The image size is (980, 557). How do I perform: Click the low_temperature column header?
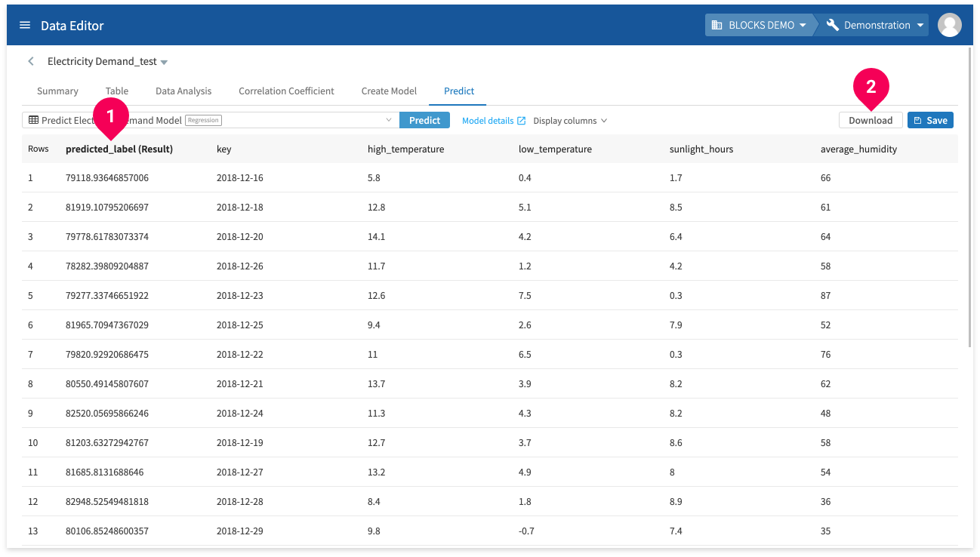pos(555,149)
